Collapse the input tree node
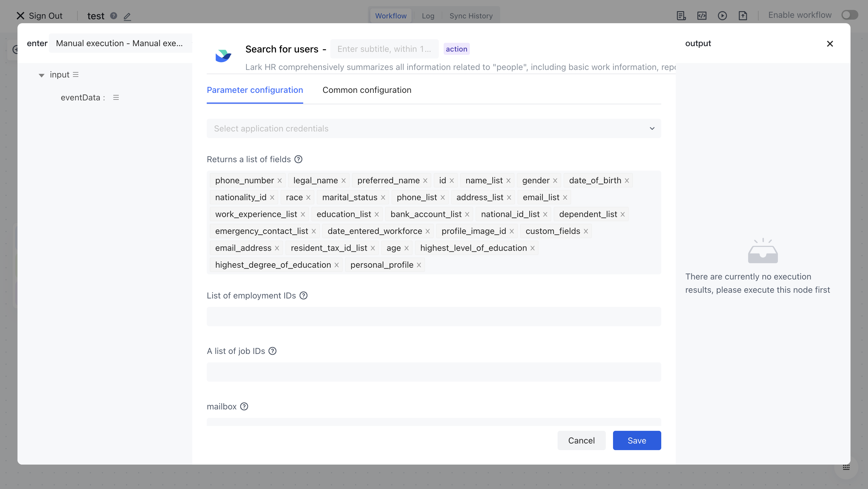This screenshot has height=489, width=868. point(42,75)
